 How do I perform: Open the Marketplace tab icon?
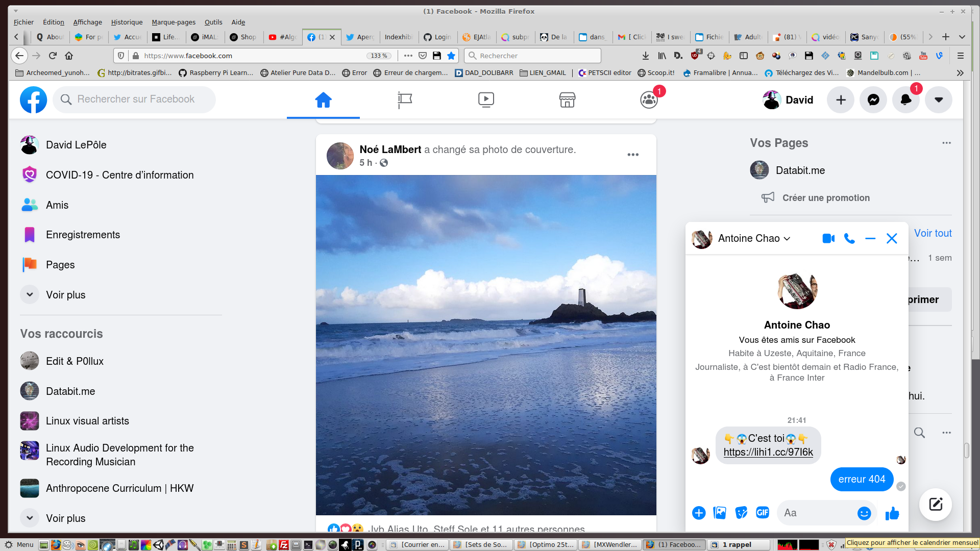567,99
